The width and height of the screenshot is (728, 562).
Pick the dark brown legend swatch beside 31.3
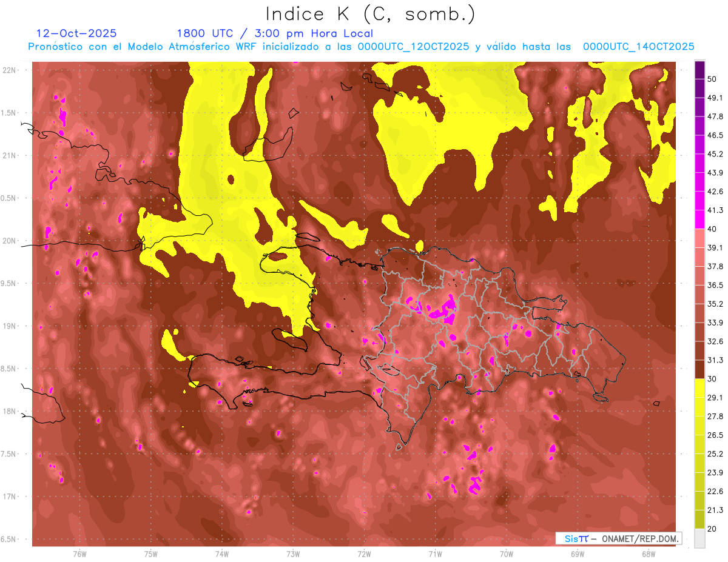(700, 369)
